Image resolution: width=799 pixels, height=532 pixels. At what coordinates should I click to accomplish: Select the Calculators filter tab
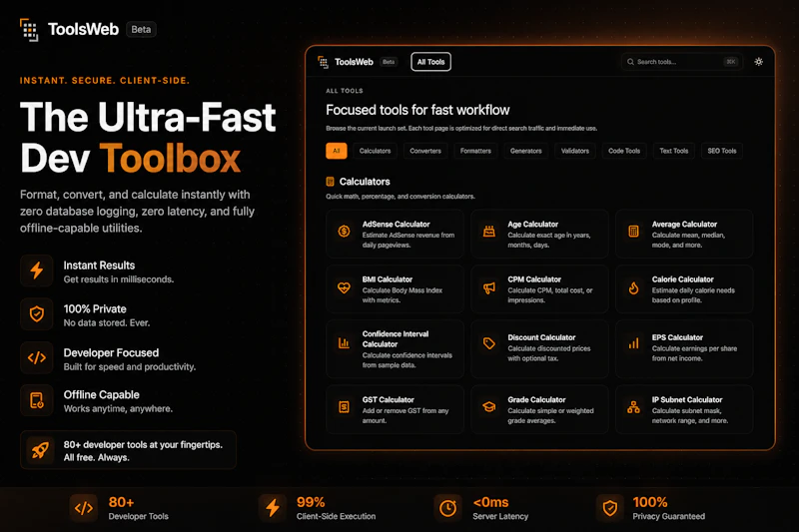375,151
